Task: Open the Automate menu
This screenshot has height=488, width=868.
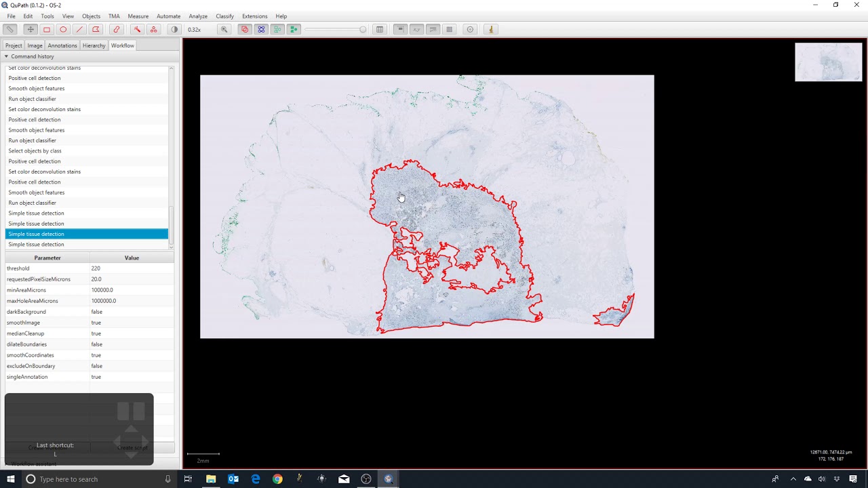Action: [x=168, y=16]
